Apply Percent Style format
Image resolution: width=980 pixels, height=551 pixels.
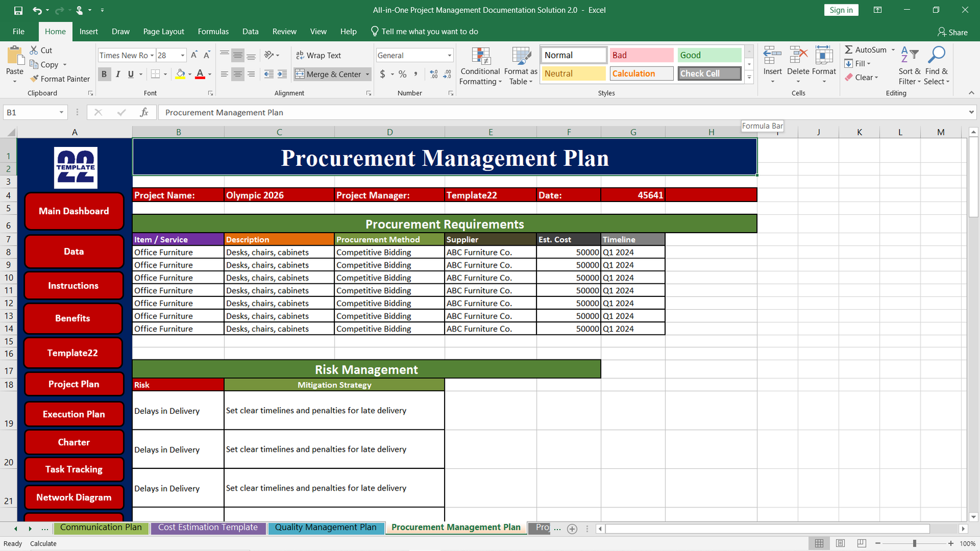pyautogui.click(x=402, y=74)
